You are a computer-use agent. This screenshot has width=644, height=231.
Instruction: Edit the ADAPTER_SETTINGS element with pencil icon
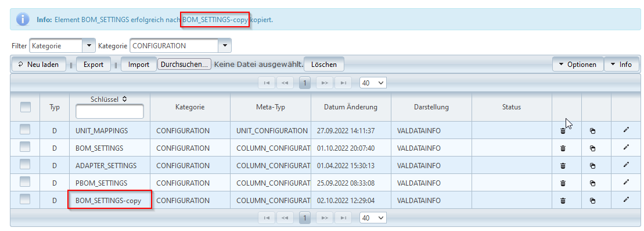(626, 165)
